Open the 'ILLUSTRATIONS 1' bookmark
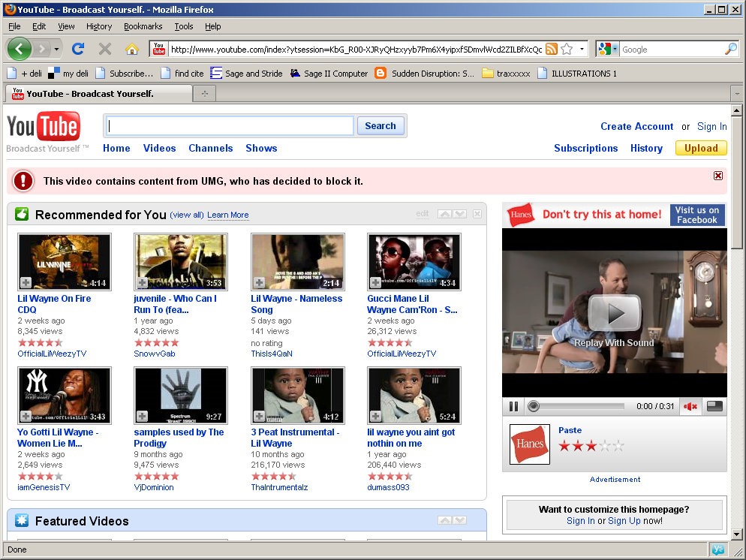 [577, 74]
